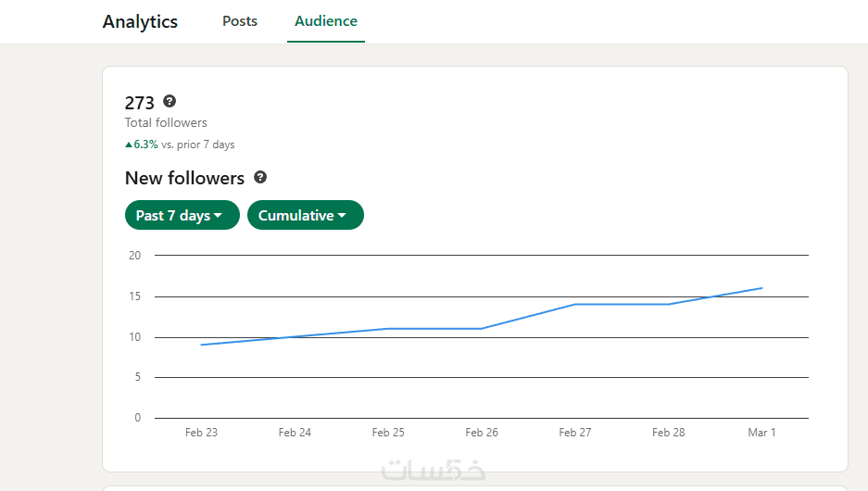
Task: Click the green up-arrow growth indicator
Action: point(129,145)
